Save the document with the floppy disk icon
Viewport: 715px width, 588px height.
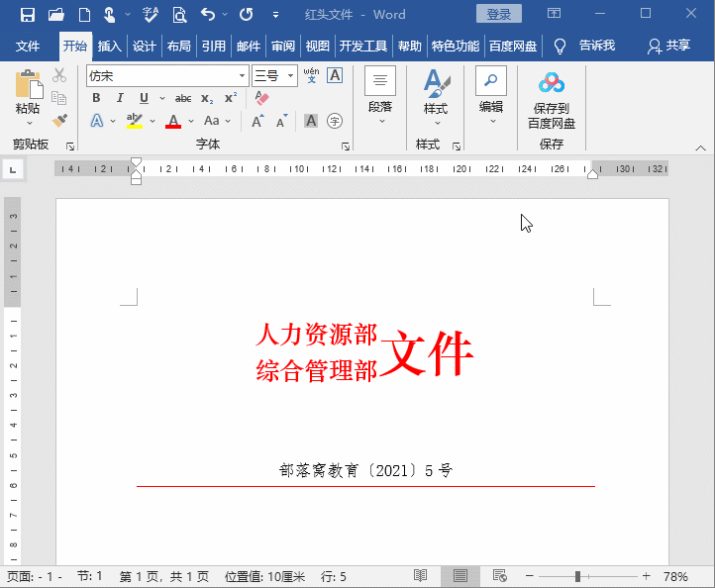28,15
